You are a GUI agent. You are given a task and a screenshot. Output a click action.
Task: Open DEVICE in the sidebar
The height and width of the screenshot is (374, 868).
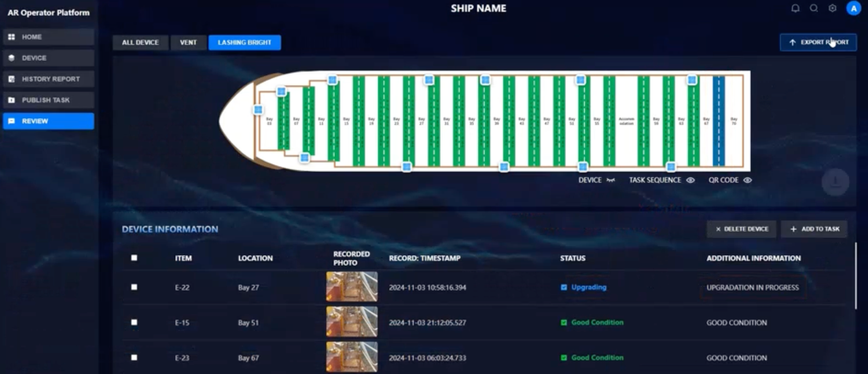point(48,58)
